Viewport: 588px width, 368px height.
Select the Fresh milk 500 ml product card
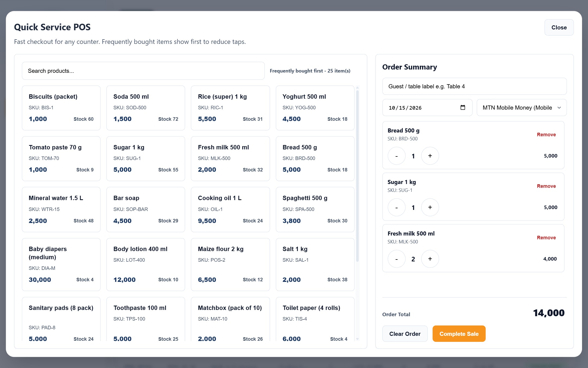click(230, 159)
